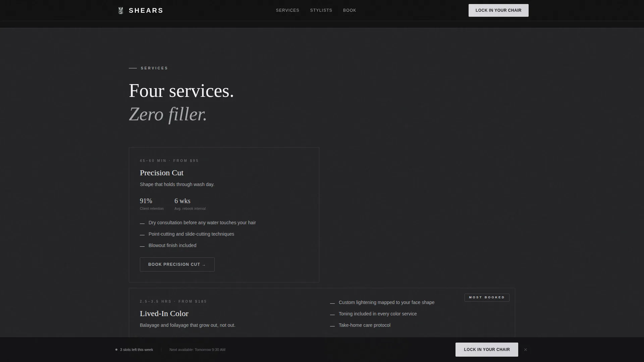644x362 pixels.
Task: Click 'Balayage and foilayage that grow out' text
Action: point(187,325)
